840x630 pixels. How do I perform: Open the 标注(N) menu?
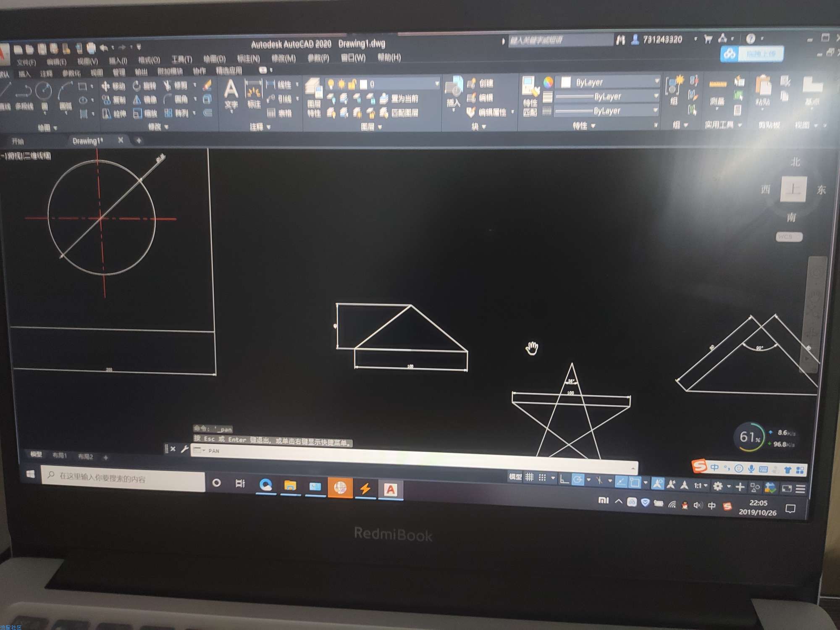pyautogui.click(x=249, y=59)
